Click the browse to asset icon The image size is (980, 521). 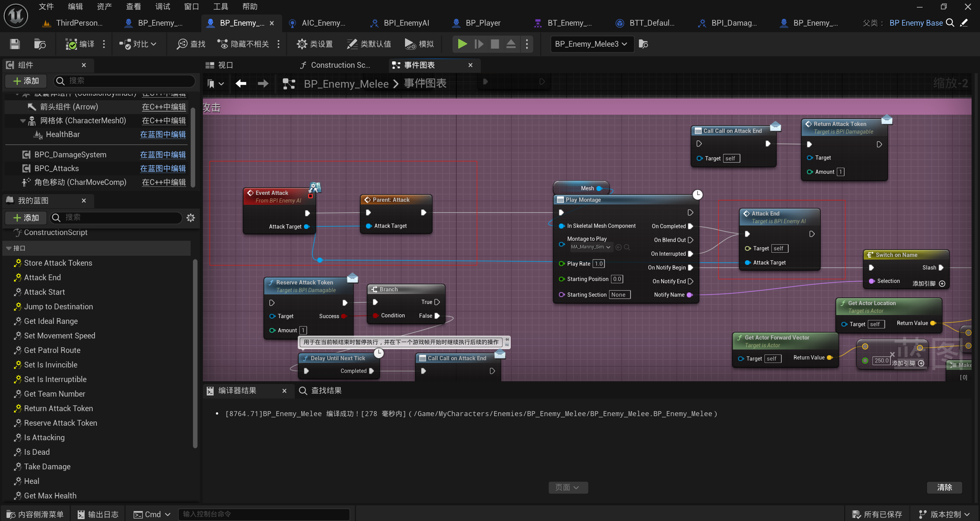click(x=40, y=44)
